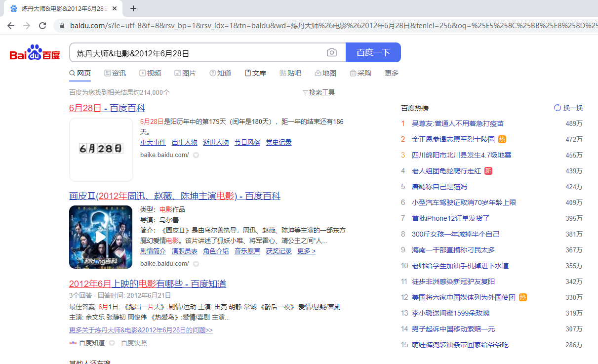Open hot item 小型汽车驾驶证取消70岁年龄上限
This screenshot has height=364, width=598.
[x=464, y=202]
